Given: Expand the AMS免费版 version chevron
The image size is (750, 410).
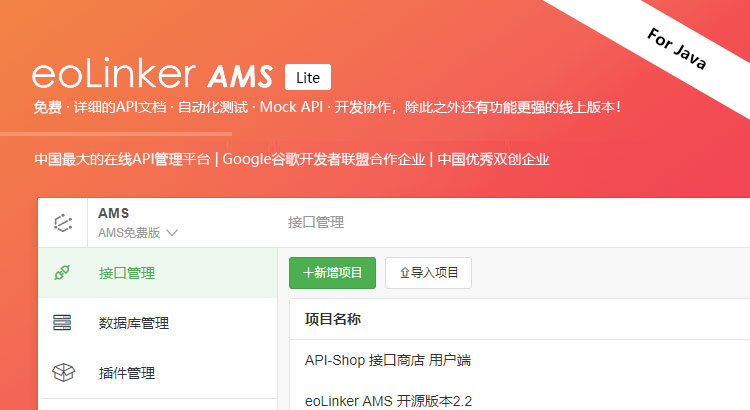Looking at the screenshot, I should (x=172, y=233).
